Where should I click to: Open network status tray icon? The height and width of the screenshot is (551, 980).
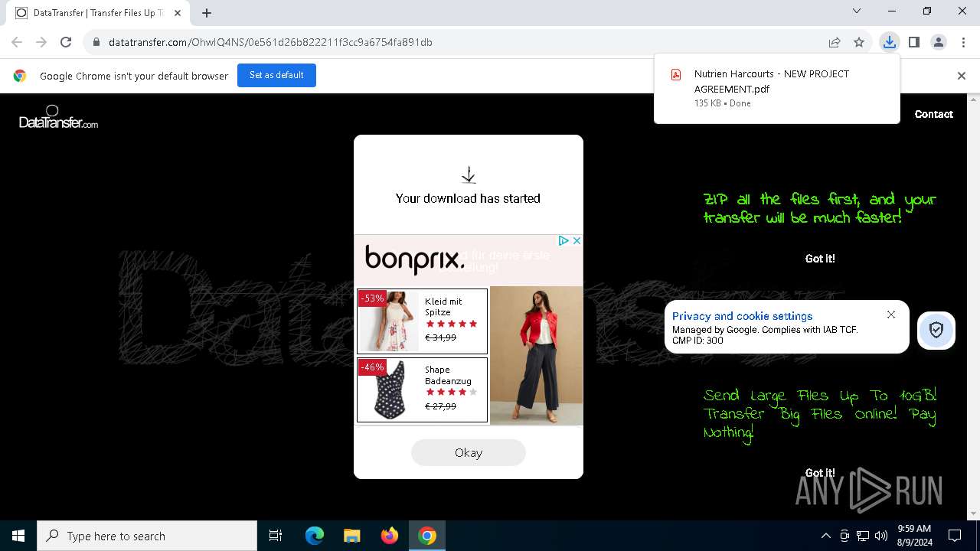[863, 536]
